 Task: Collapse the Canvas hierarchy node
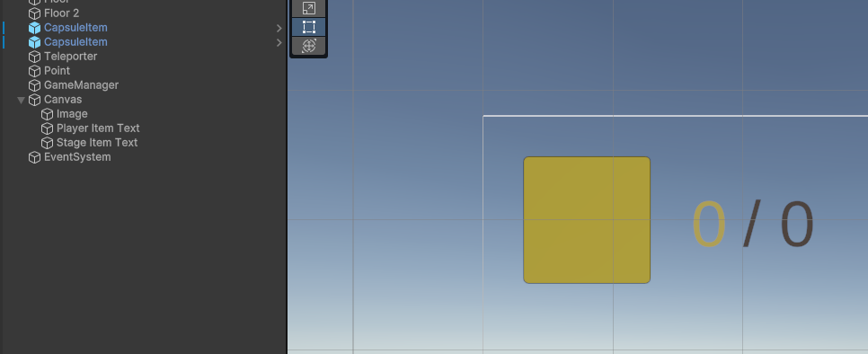[21, 100]
